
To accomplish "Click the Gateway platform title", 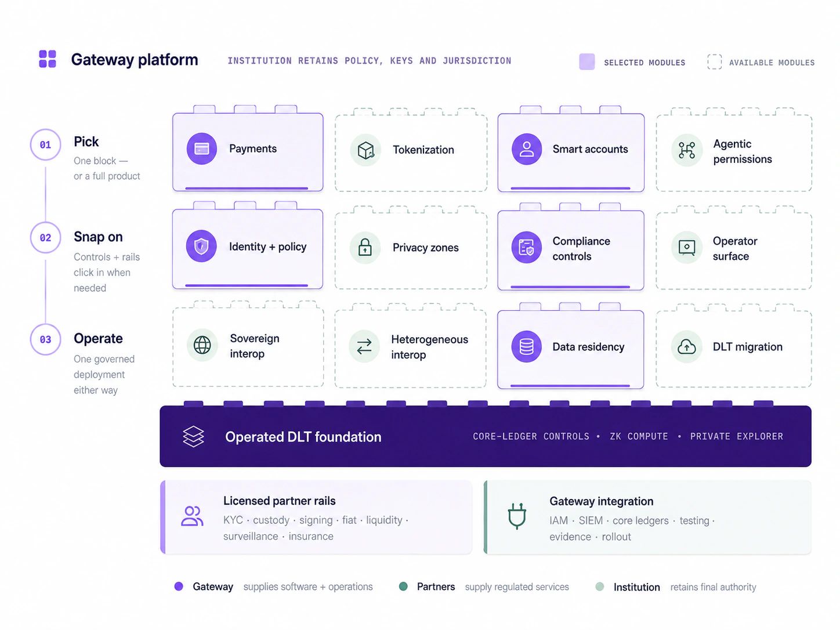I will (135, 60).
